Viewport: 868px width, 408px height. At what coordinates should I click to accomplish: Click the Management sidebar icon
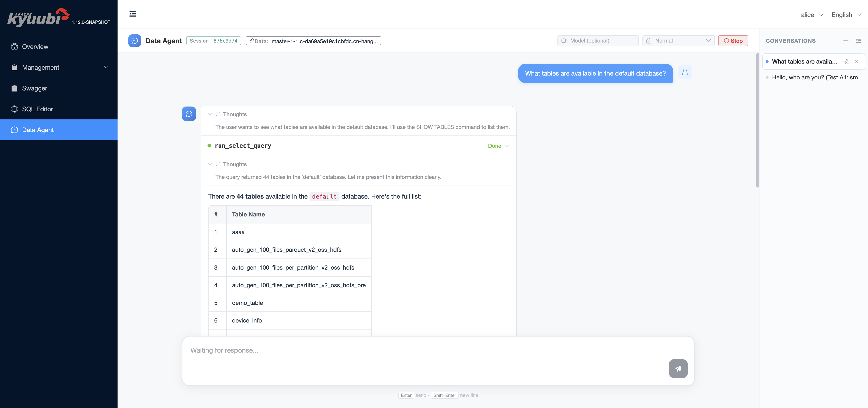click(x=14, y=67)
